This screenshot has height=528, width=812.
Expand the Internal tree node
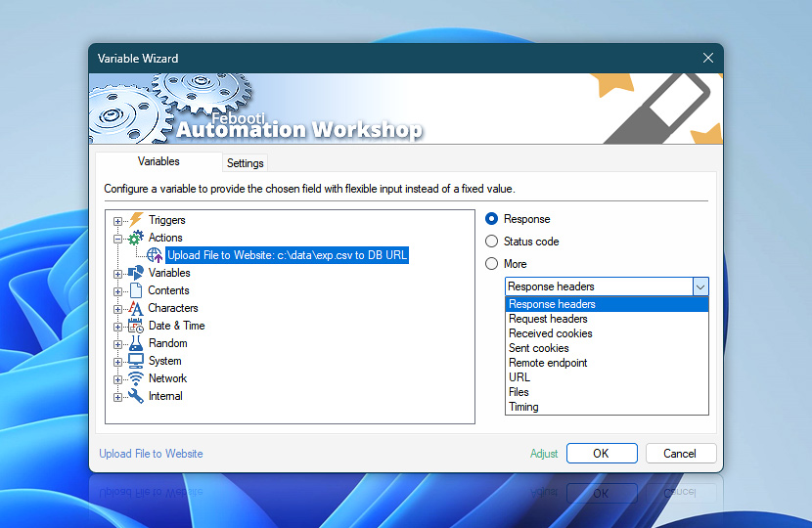point(117,397)
